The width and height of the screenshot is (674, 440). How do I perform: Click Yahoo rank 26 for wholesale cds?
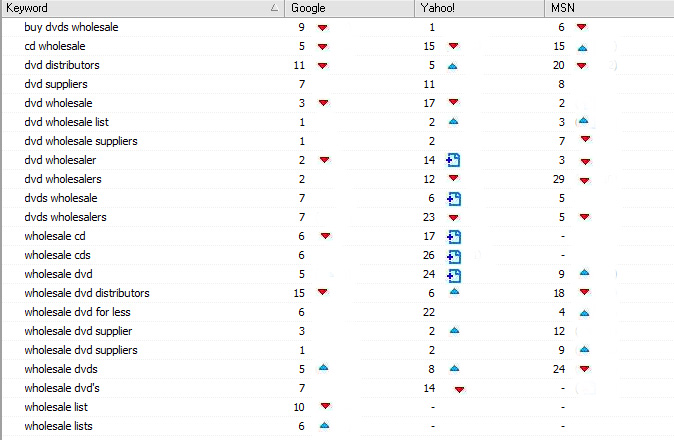click(429, 255)
